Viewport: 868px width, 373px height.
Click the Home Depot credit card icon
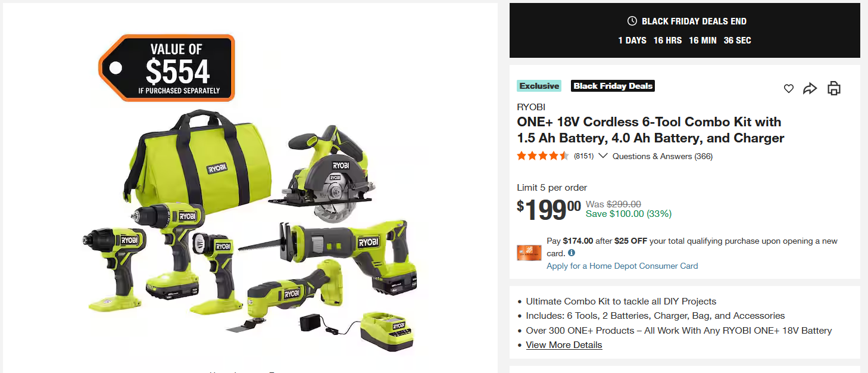tap(529, 253)
